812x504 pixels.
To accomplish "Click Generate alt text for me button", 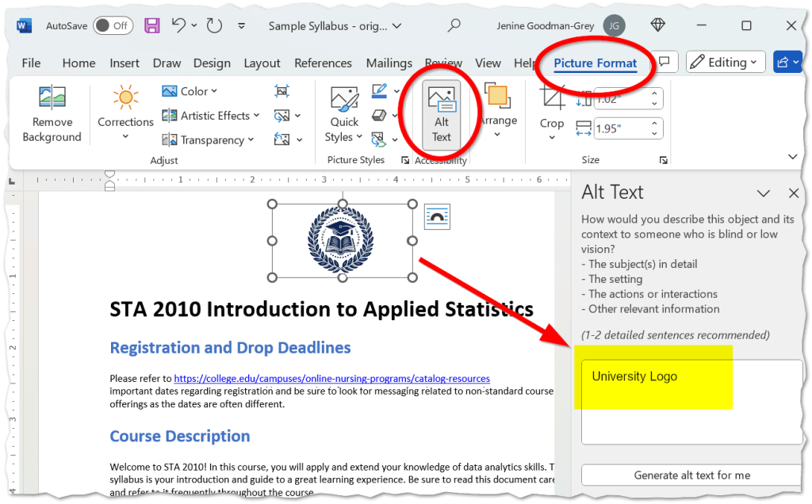I will 691,475.
